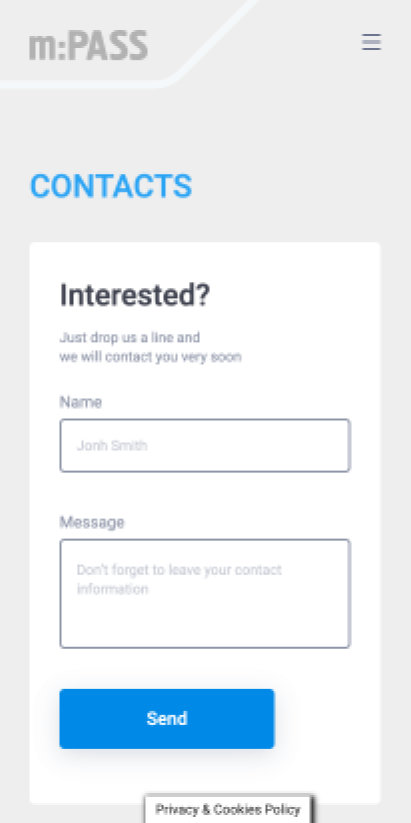This screenshot has width=411, height=823.
Task: Click the PASS part of logo
Action: pos(108,45)
